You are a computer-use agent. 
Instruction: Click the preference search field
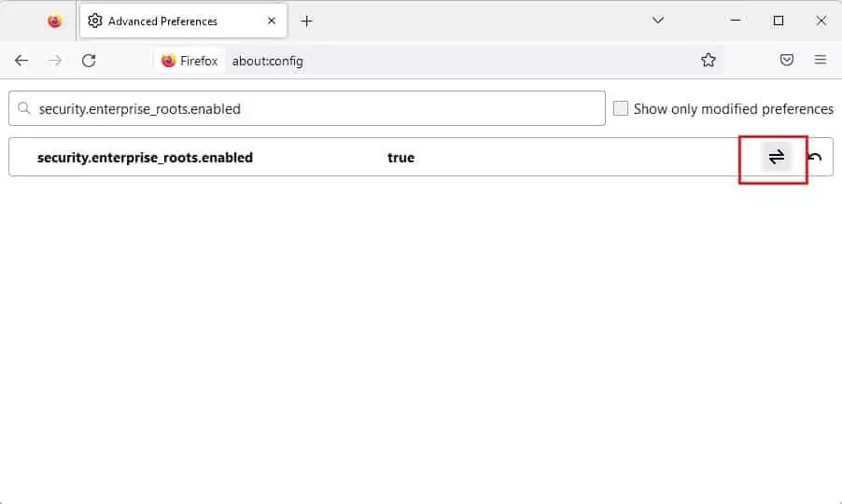[x=306, y=108]
